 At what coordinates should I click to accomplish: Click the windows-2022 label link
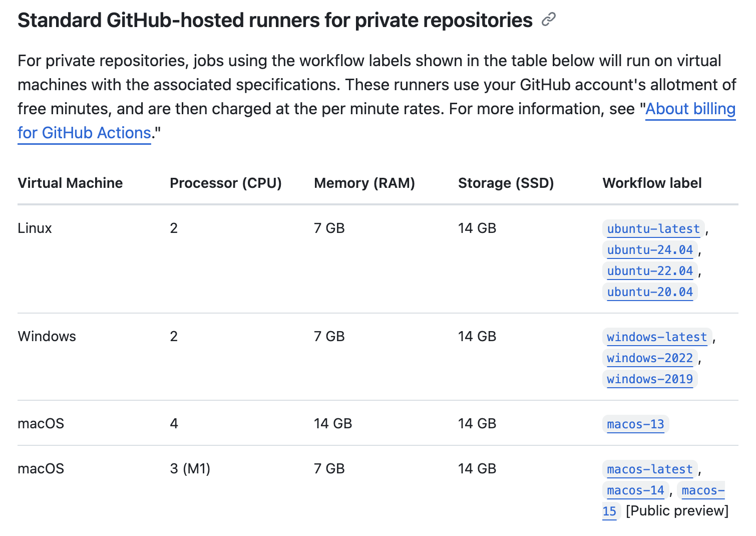[650, 358]
